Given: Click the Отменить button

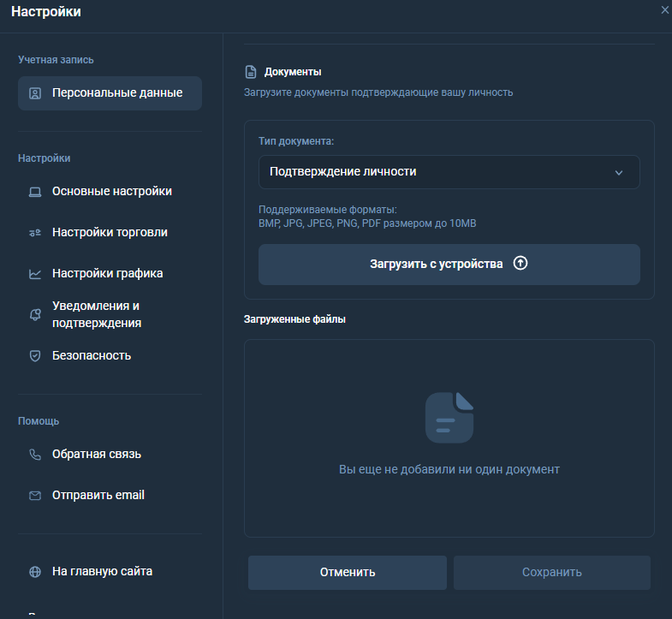Looking at the screenshot, I should click(x=348, y=573).
